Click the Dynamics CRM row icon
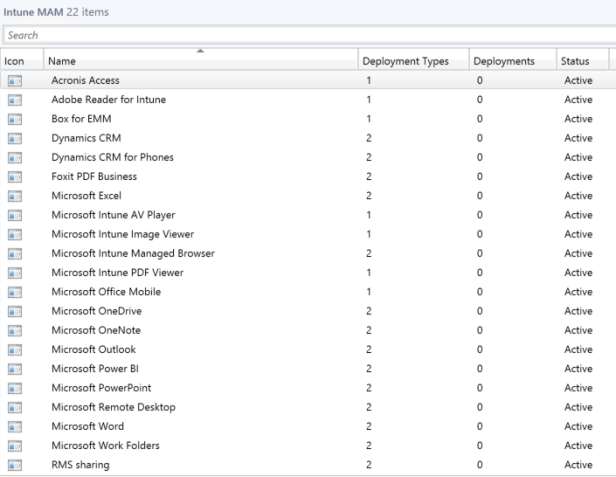 (15, 139)
